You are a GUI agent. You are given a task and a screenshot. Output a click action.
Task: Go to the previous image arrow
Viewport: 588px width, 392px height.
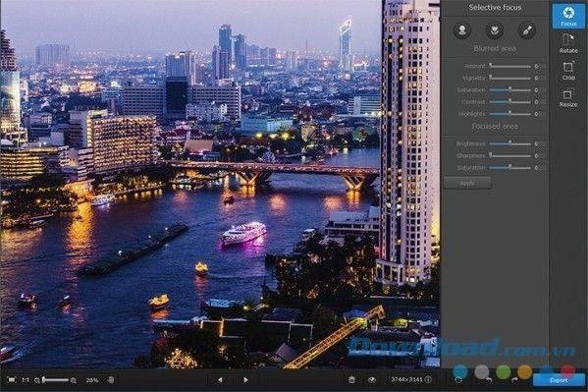point(220,380)
